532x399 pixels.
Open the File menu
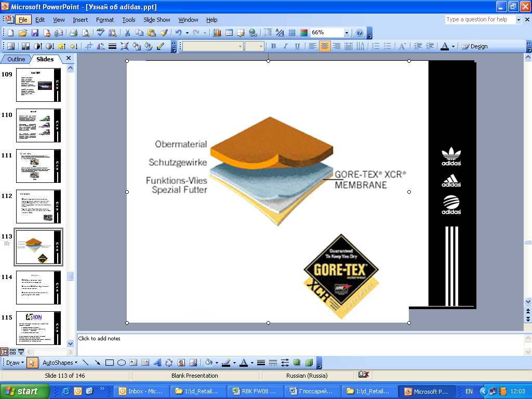pyautogui.click(x=23, y=20)
